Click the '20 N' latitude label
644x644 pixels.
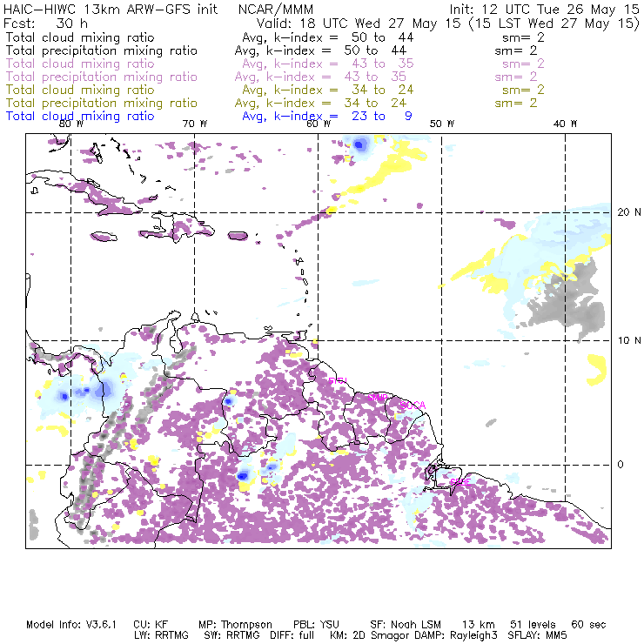(x=629, y=212)
